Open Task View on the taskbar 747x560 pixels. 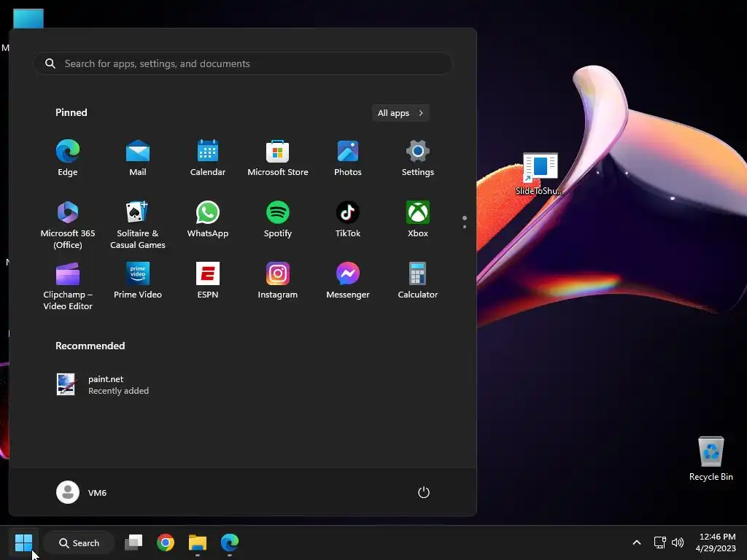(x=133, y=542)
